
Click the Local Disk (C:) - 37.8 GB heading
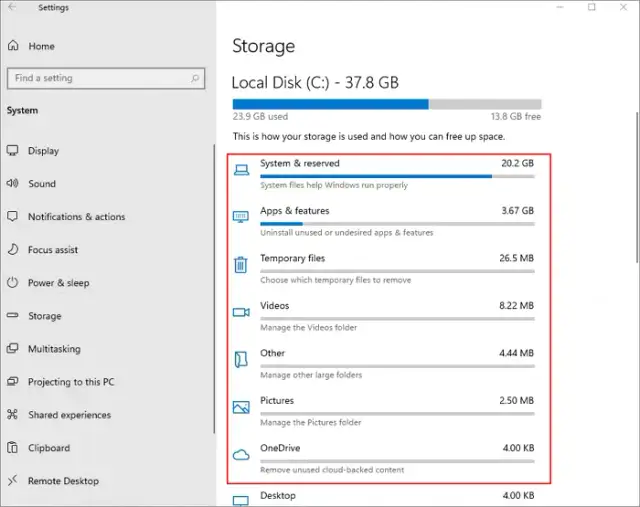315,82
